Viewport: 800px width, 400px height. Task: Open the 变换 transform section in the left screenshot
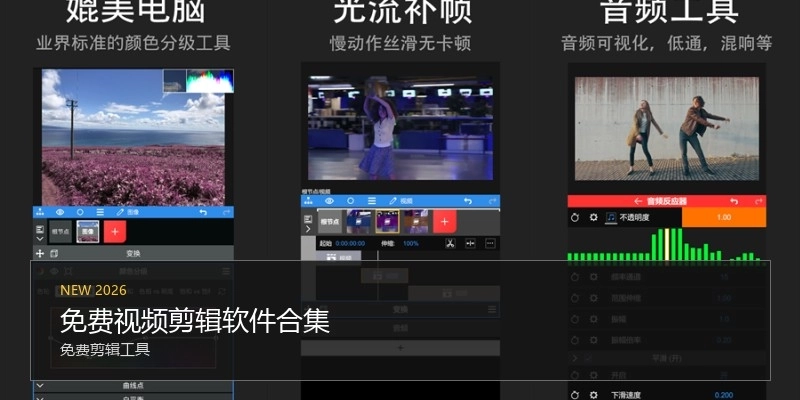[x=134, y=253]
